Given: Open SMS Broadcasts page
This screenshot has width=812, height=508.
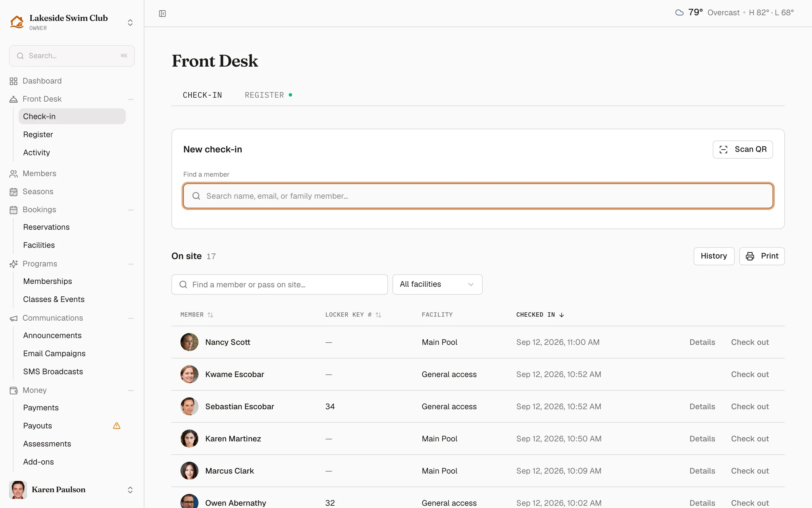Looking at the screenshot, I should (x=72, y=372).
